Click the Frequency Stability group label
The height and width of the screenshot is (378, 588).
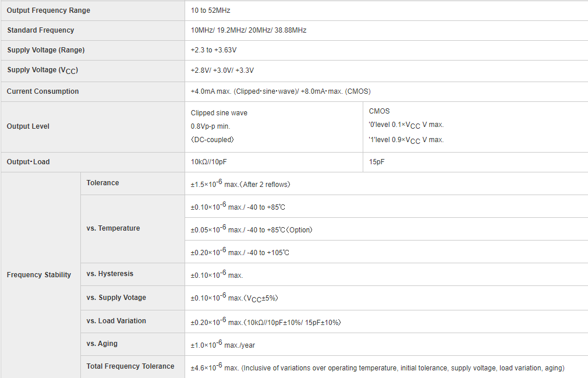tap(39, 275)
